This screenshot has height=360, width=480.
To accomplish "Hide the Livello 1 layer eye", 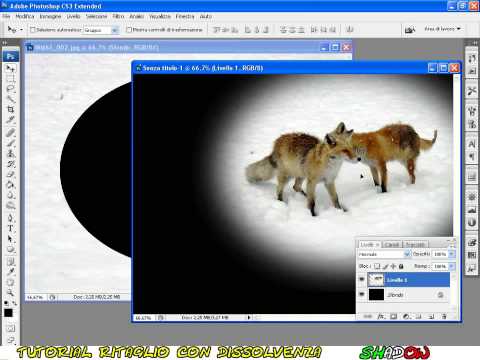I will tap(362, 279).
